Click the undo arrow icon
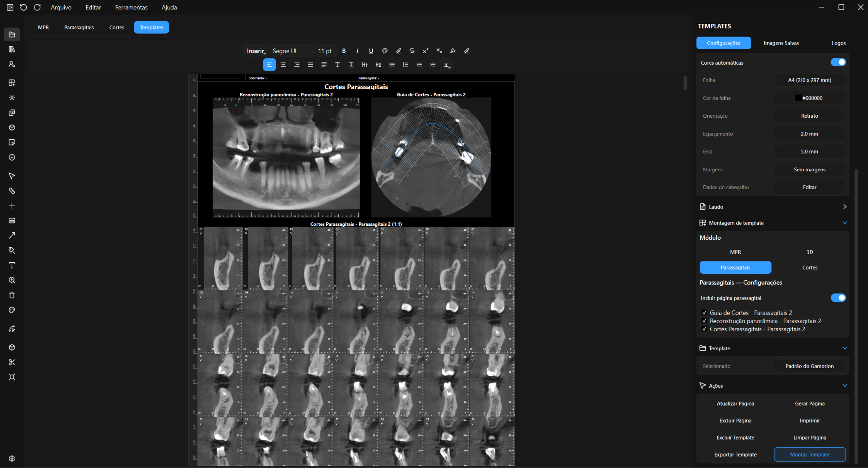Viewport: 868px width, 468px height. click(x=23, y=7)
